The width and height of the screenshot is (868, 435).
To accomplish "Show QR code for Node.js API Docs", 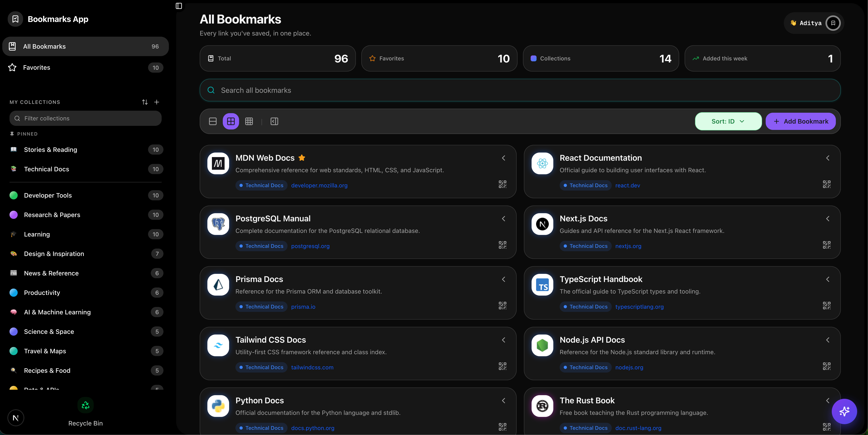I will tap(827, 366).
